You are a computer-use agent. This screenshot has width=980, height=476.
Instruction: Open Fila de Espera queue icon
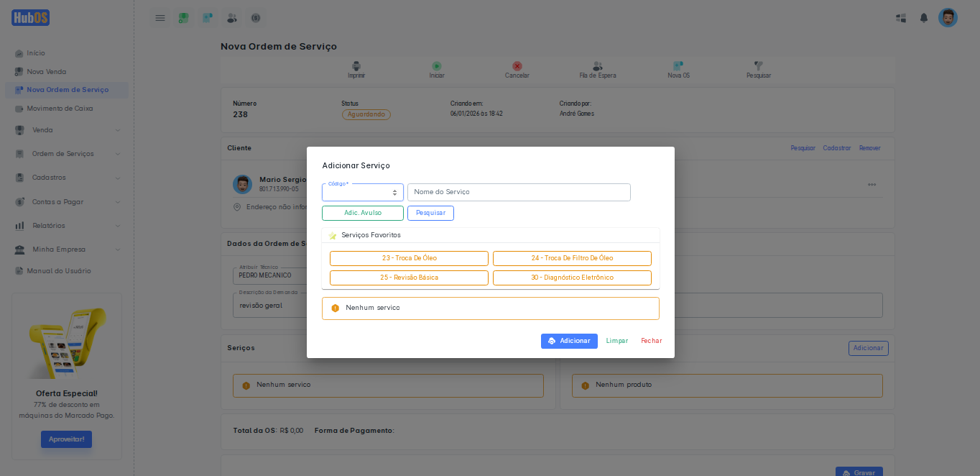coord(598,66)
